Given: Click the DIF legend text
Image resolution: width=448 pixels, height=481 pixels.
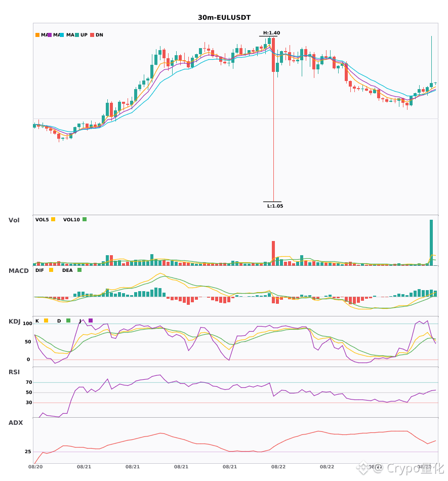Looking at the screenshot, I should [x=39, y=270].
